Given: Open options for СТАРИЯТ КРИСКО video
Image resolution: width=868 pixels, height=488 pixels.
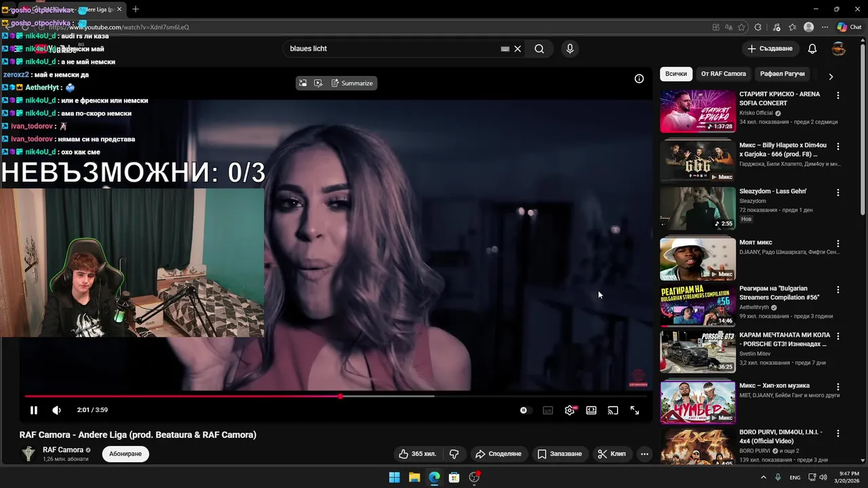Looking at the screenshot, I should click(x=838, y=96).
